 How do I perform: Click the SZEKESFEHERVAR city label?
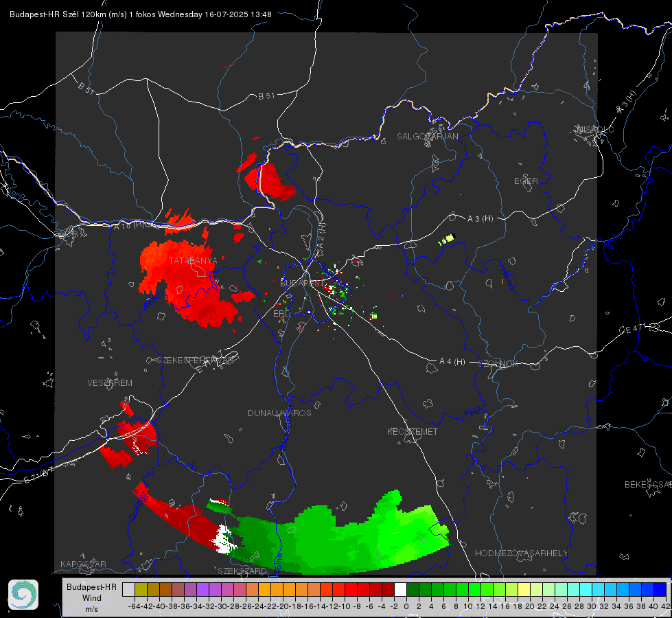pyautogui.click(x=196, y=360)
